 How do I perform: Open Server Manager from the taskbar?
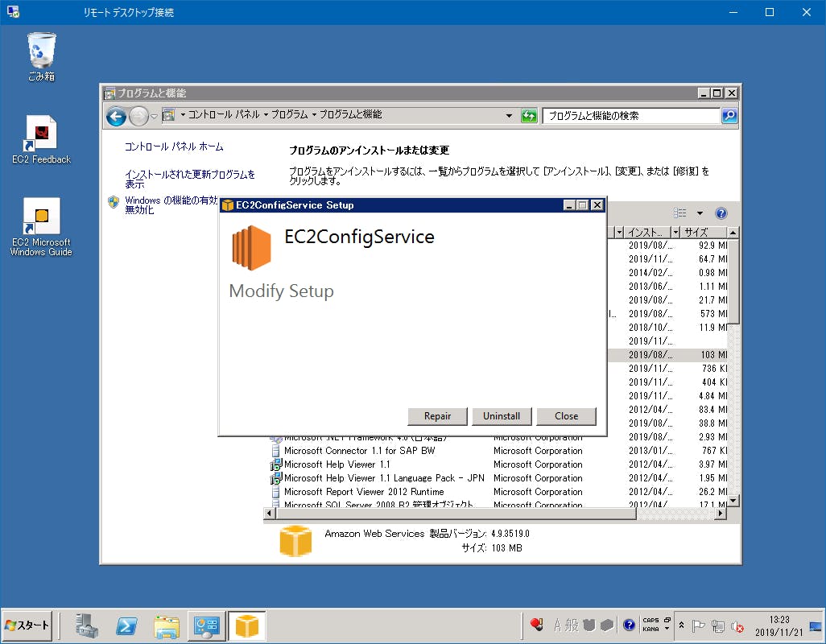click(x=86, y=625)
